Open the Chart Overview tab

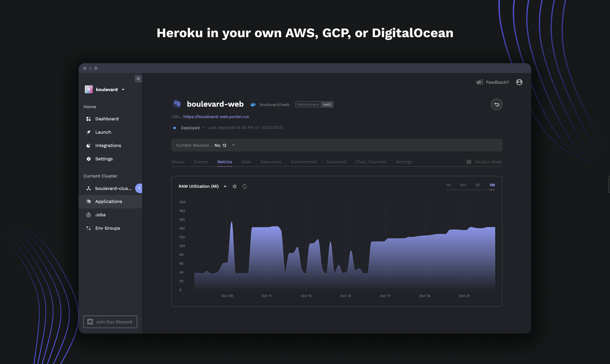coord(370,162)
